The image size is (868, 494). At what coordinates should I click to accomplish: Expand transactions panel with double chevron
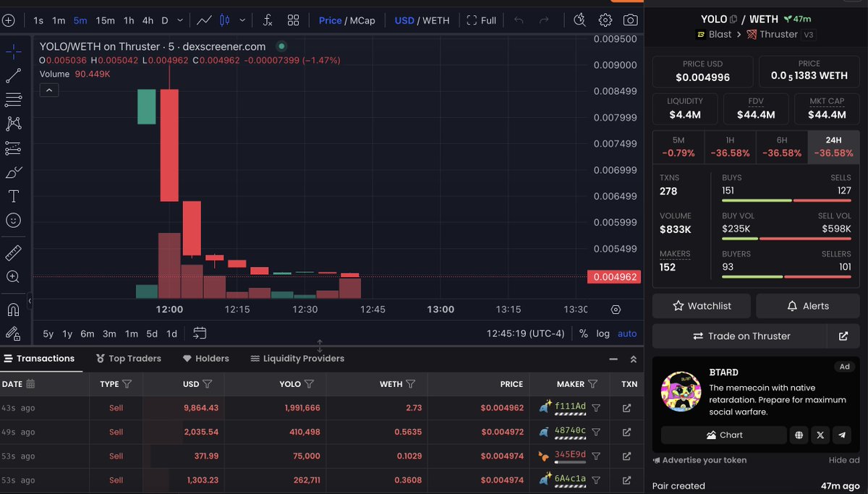634,359
